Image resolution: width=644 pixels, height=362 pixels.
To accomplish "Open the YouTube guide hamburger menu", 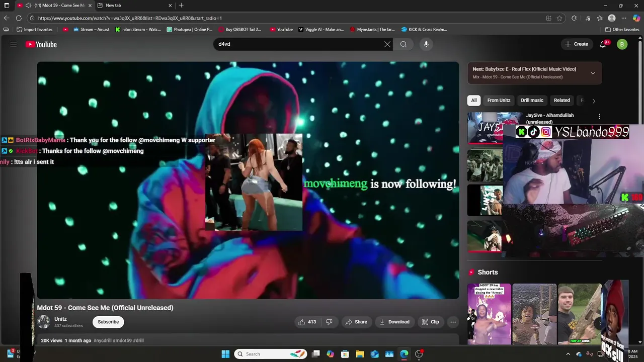I will 14,44.
